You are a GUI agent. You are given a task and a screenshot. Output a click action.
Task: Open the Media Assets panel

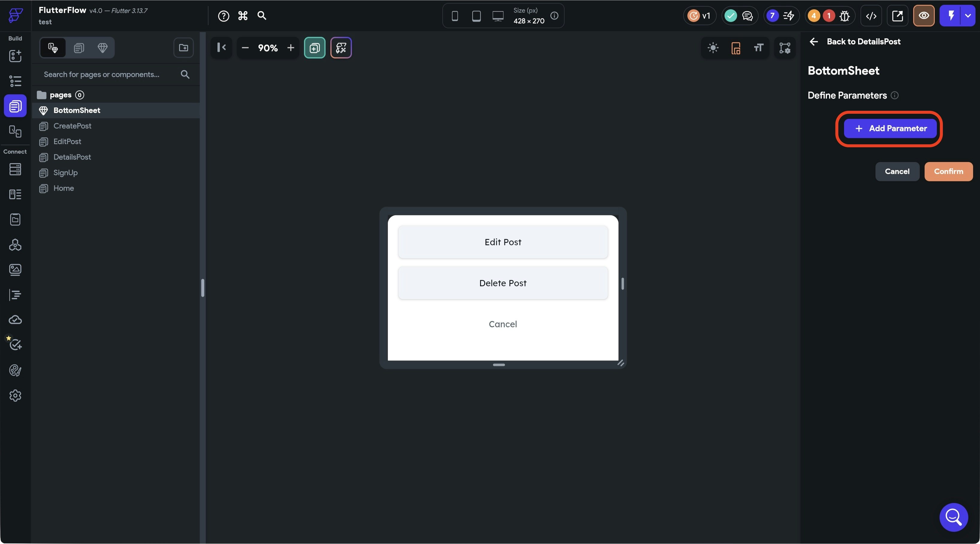pyautogui.click(x=15, y=270)
